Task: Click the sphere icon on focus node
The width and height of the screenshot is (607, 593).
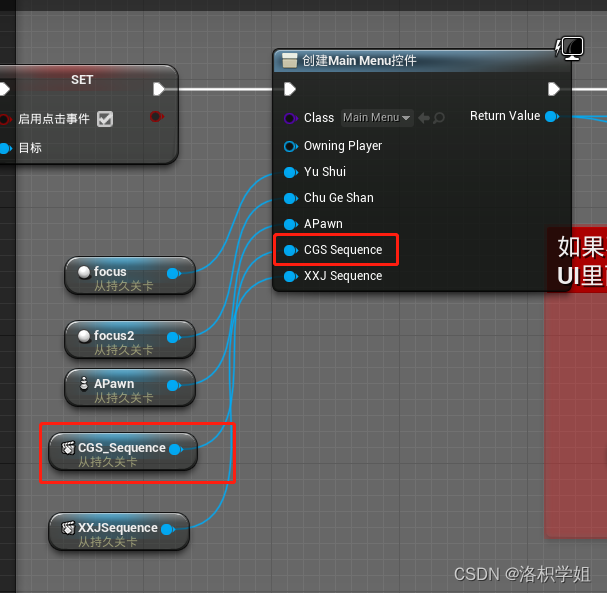Action: 84,272
